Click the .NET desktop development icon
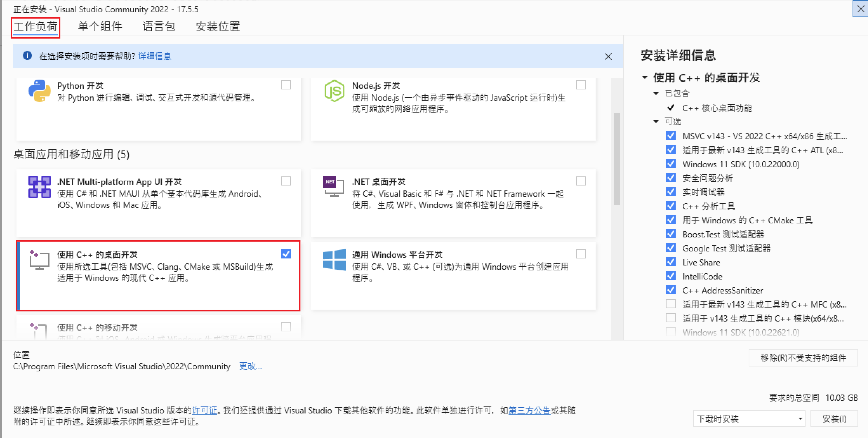 333,187
